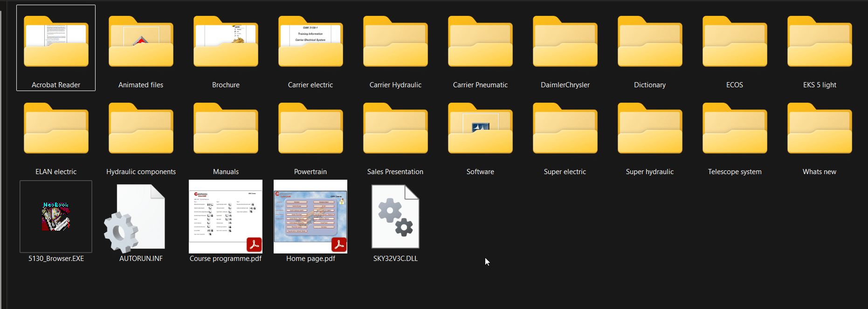Image resolution: width=868 pixels, height=309 pixels.
Task: Select the Home page.pdf thumbnail
Action: click(310, 217)
